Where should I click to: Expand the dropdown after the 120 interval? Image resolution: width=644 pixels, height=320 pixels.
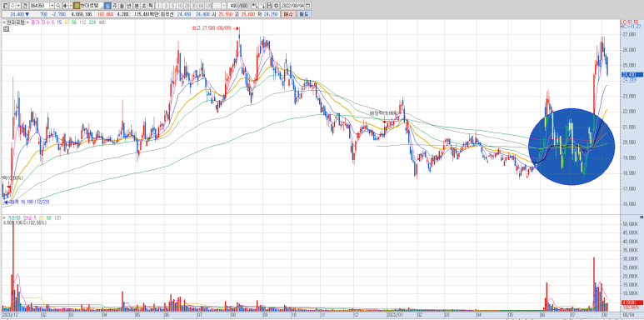pos(224,6)
